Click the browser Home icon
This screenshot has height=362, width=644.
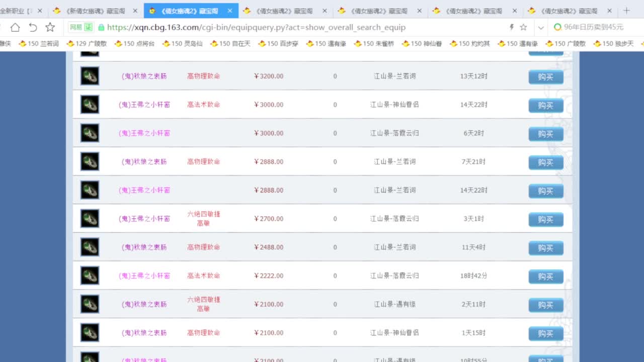coord(15,28)
